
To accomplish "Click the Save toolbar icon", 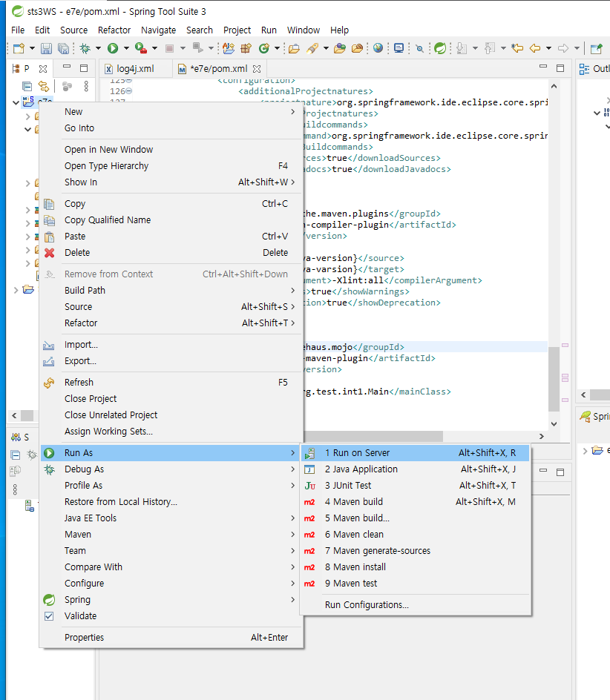I will pos(46,48).
